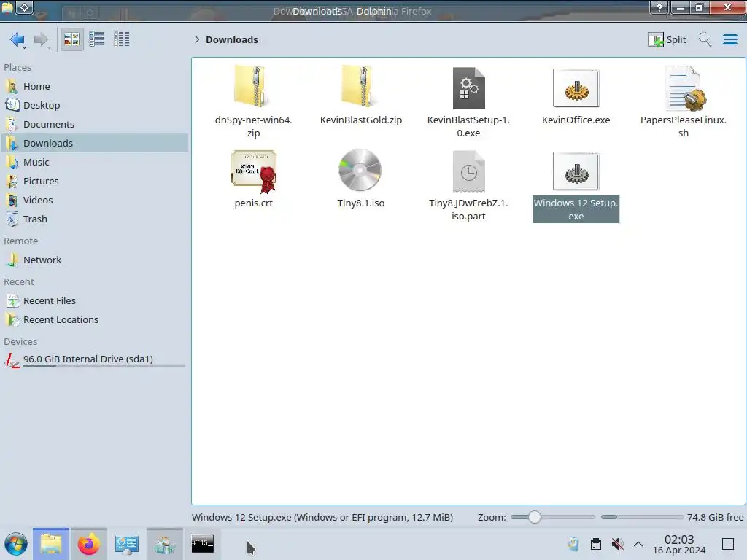Open Recent Files entry
Viewport: 747px width, 560px height.
coord(96,301)
